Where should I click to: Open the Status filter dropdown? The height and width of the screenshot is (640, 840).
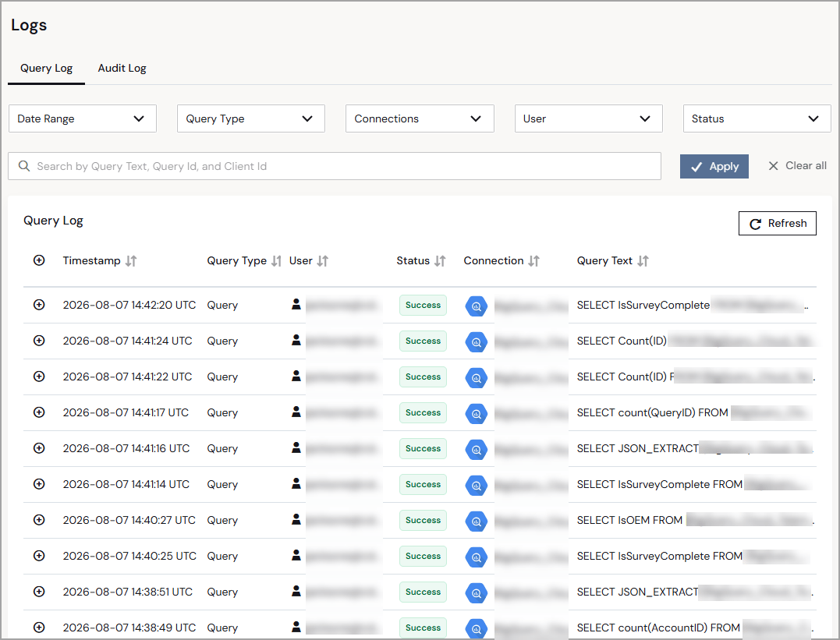(757, 118)
